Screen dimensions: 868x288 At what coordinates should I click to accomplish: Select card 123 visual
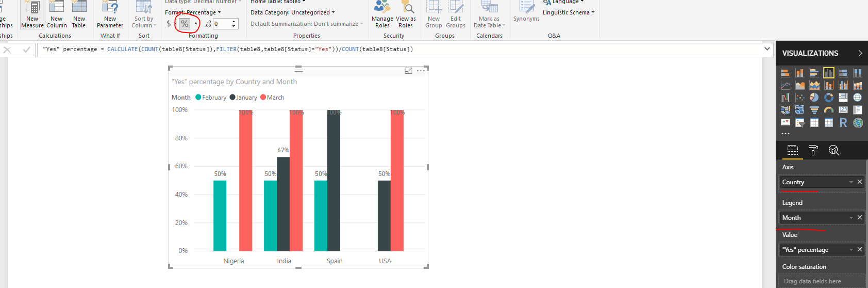coord(843,110)
